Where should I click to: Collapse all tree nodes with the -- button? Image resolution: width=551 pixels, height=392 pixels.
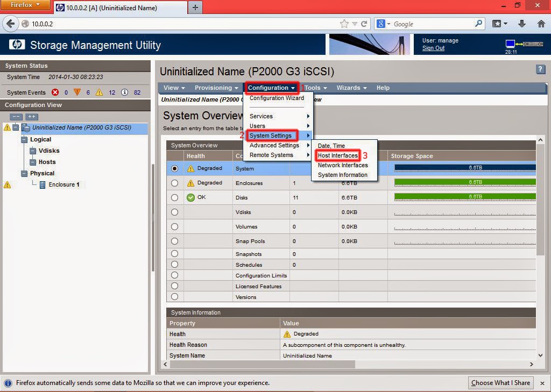(16, 116)
